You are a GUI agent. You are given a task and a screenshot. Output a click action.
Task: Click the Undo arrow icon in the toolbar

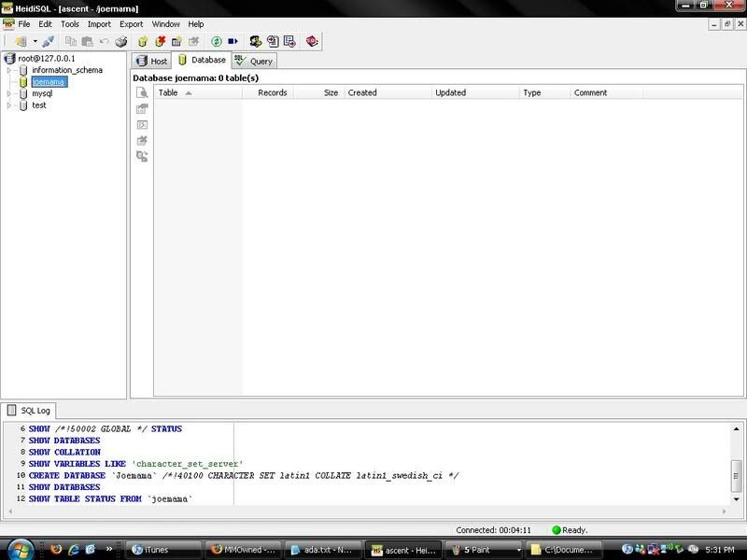tap(104, 42)
